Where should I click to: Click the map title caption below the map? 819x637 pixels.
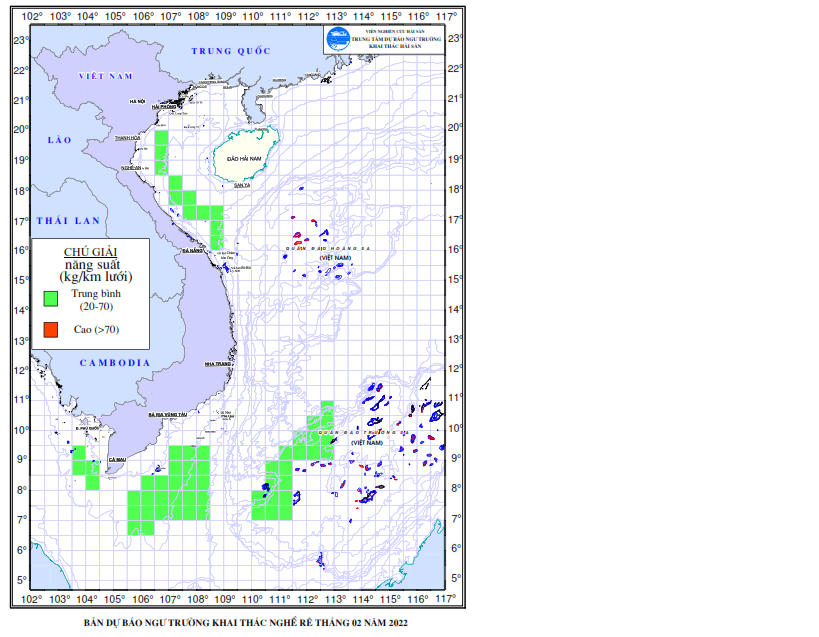246,622
